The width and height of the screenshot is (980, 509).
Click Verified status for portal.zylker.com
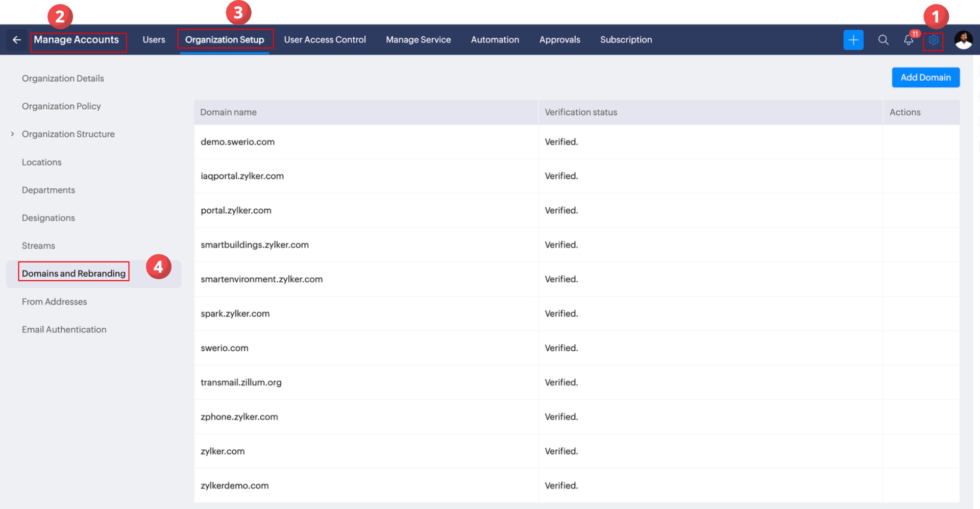point(561,210)
